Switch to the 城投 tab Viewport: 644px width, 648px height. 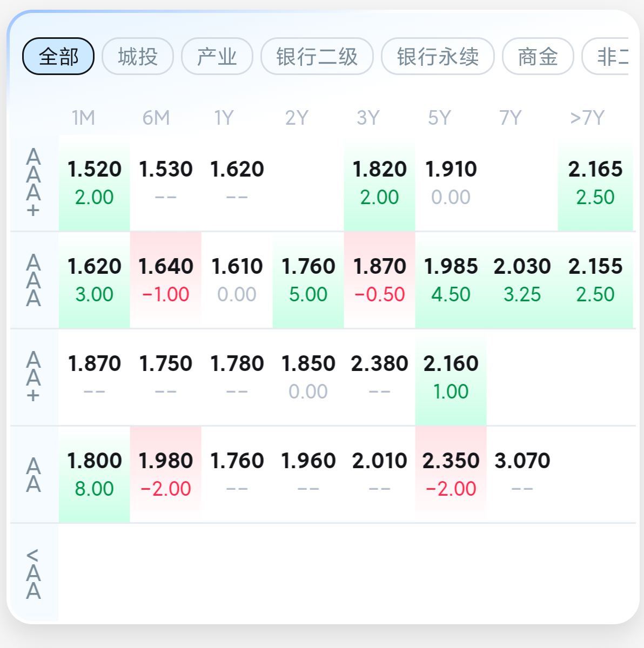137,56
